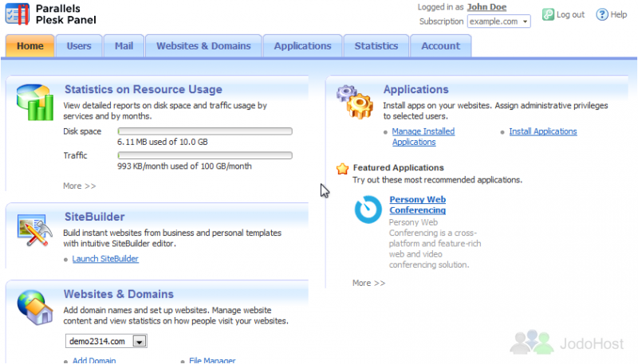
Task: Click the Disk space usage bar
Action: tap(205, 131)
